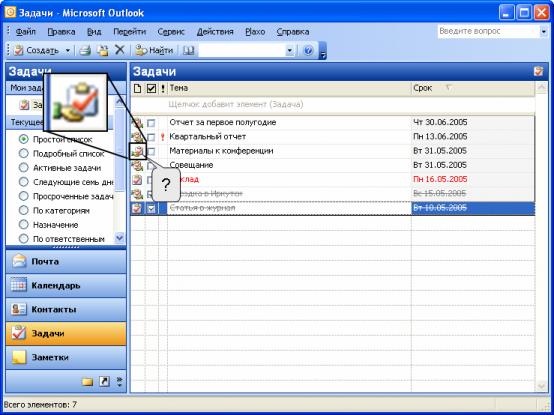Expand the contact search combo box arrow

click(289, 51)
